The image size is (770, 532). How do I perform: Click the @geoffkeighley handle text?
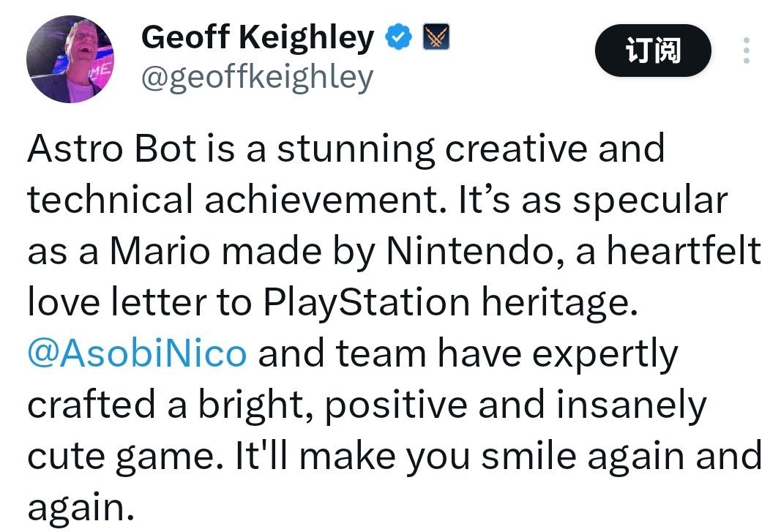[x=258, y=78]
